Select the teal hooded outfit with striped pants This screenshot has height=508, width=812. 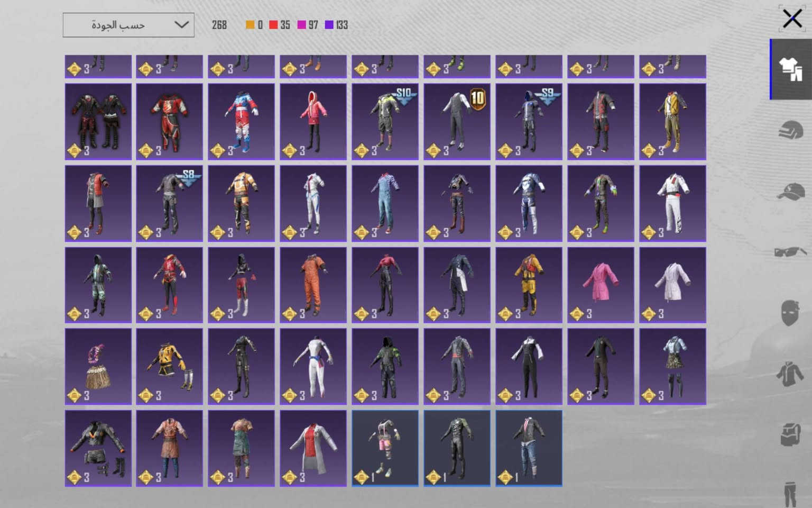[x=98, y=285]
